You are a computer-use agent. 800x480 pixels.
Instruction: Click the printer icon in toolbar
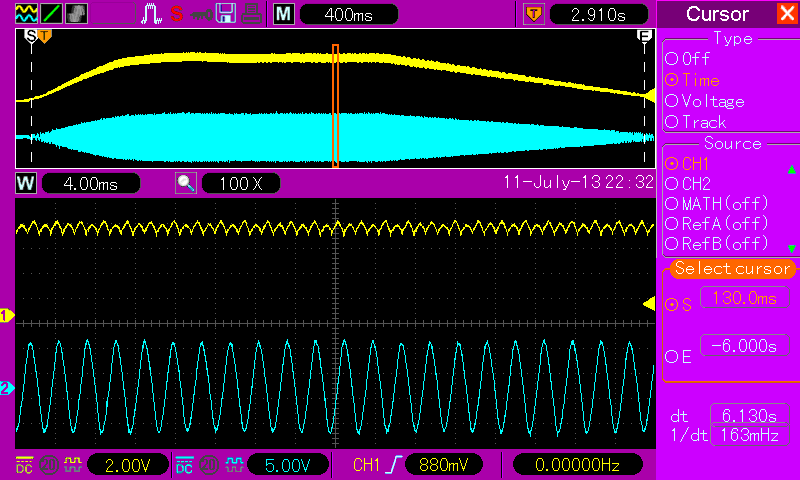coord(252,14)
